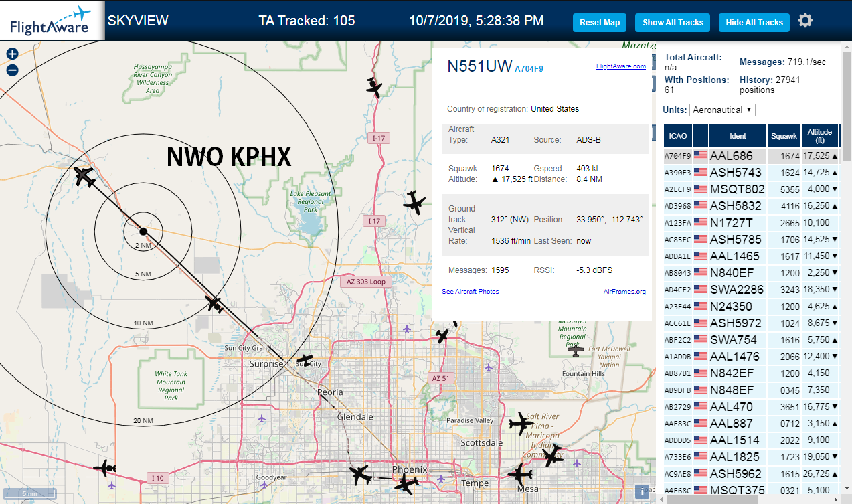Open FlightAware.com link in aircraft popup
This screenshot has width=852, height=504.
click(x=620, y=66)
